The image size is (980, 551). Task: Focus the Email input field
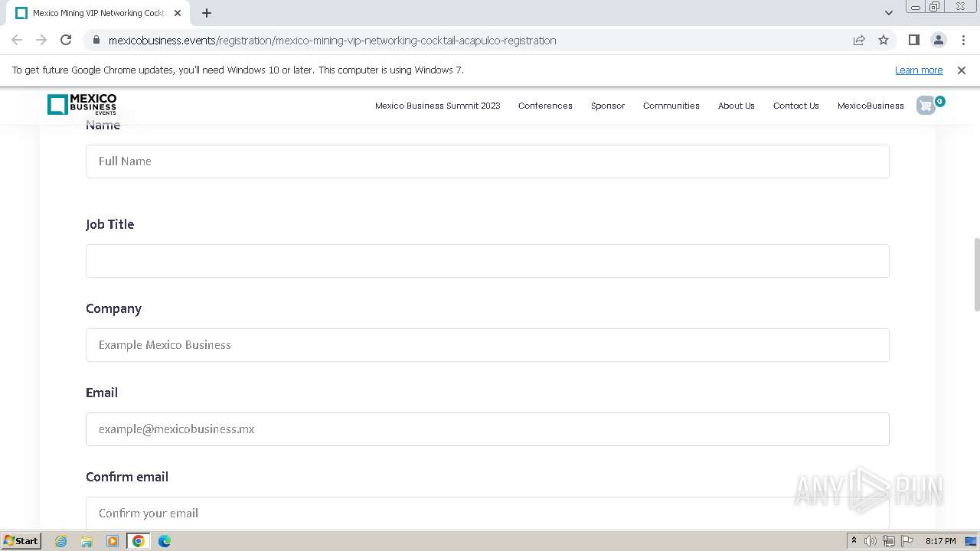tap(488, 429)
